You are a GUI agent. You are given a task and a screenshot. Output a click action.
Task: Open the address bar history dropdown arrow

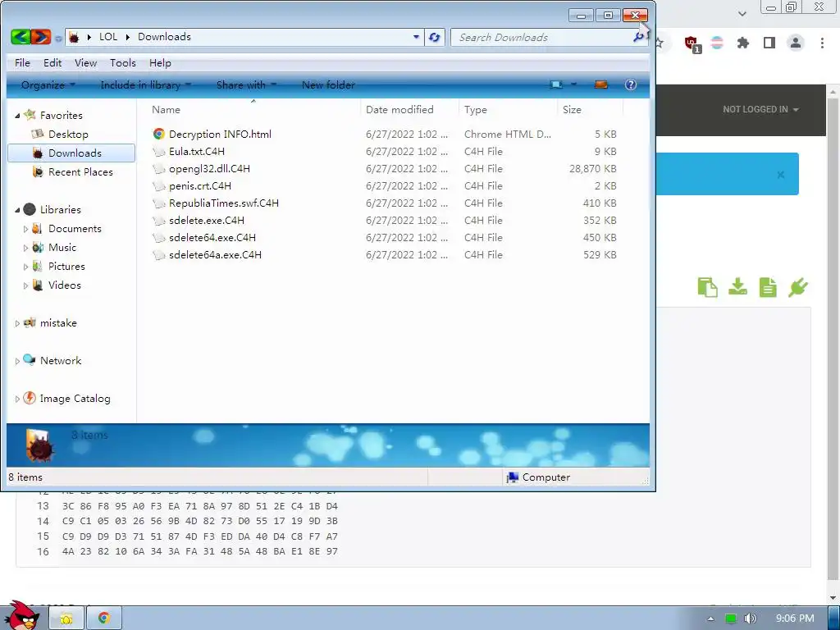416,37
